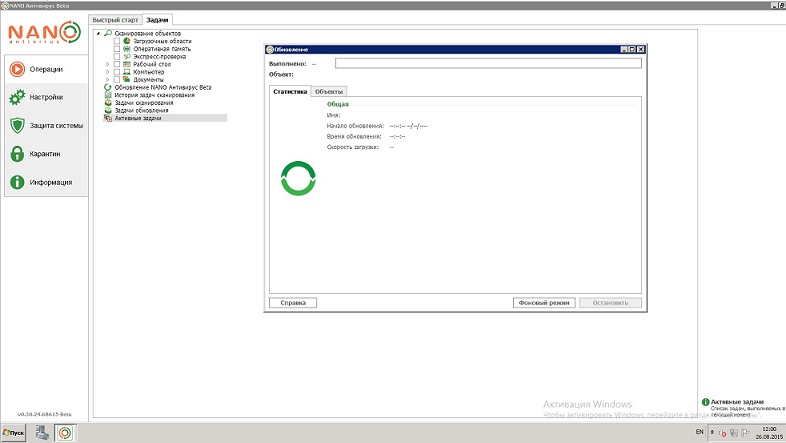Screen dimensions: 786x443
Task: Switch to the Быстрый старт tab
Action: click(x=115, y=20)
